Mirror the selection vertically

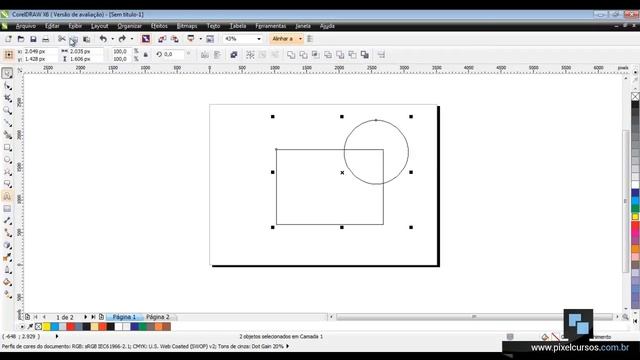(x=217, y=55)
